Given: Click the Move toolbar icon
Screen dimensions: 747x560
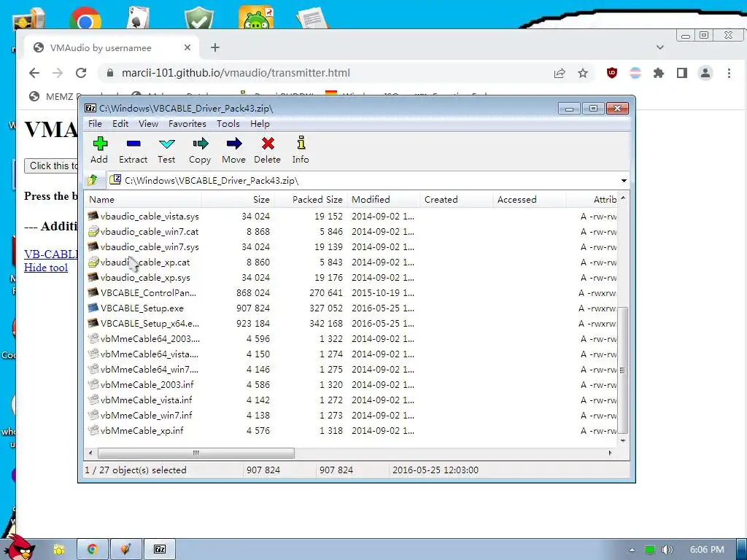Looking at the screenshot, I should 233,150.
